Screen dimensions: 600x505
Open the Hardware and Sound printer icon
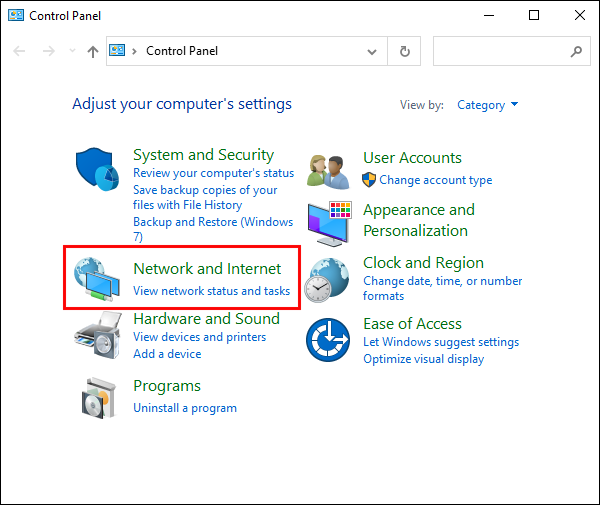point(98,336)
